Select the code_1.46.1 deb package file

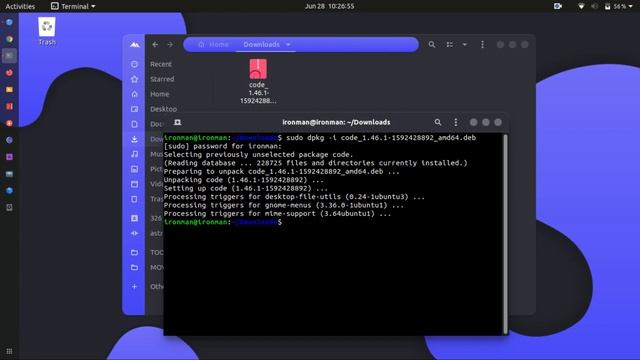click(258, 81)
